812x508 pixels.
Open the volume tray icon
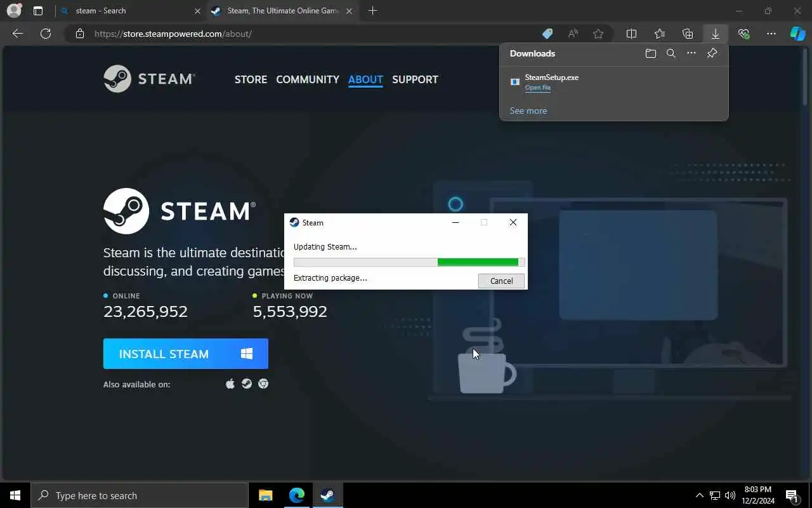[x=730, y=495]
